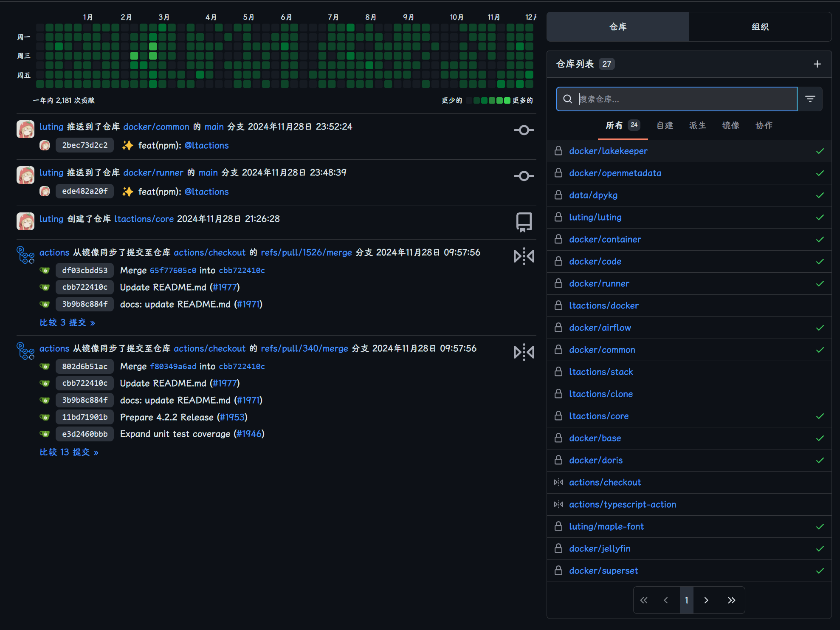840x630 pixels.
Task: Click the lock icon beside docker/lakekeeper
Action: point(558,151)
